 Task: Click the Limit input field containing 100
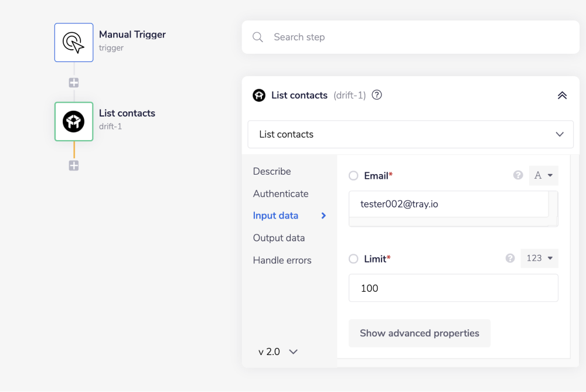click(453, 288)
